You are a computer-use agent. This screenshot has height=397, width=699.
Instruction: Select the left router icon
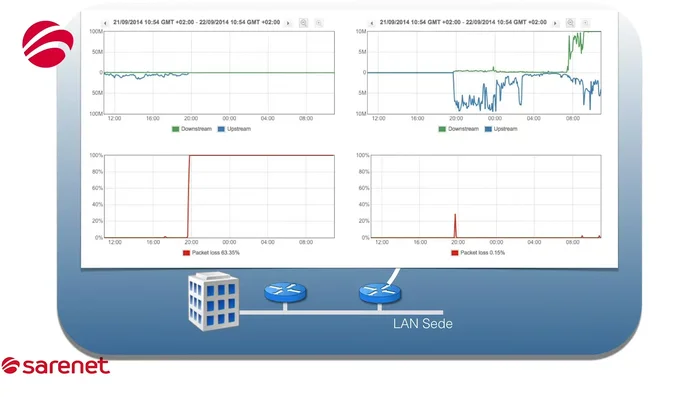pos(285,293)
